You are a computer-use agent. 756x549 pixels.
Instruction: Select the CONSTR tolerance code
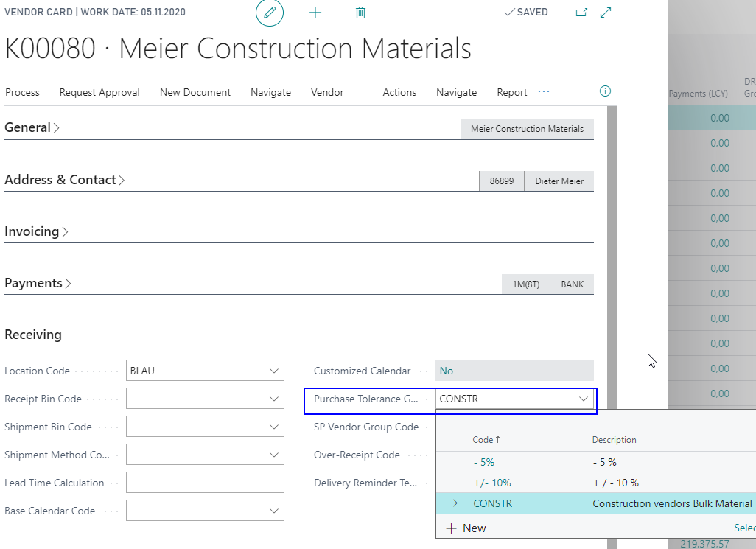coord(492,503)
